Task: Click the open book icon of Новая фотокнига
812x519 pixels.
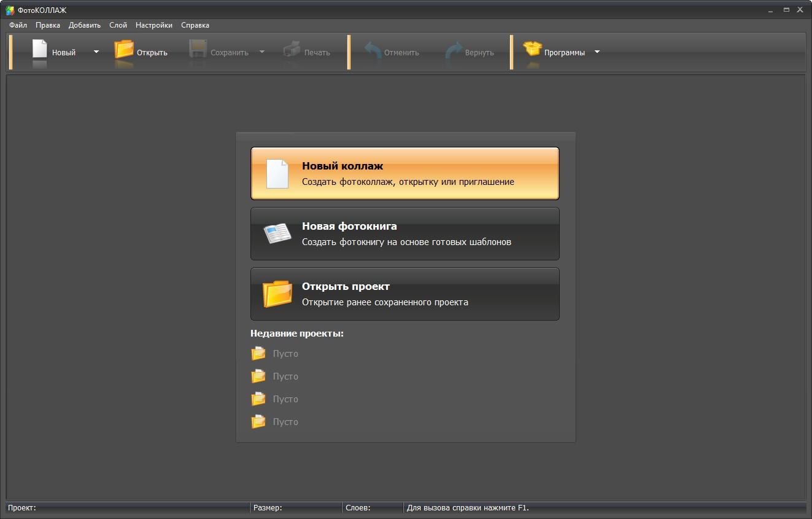Action: tap(277, 233)
